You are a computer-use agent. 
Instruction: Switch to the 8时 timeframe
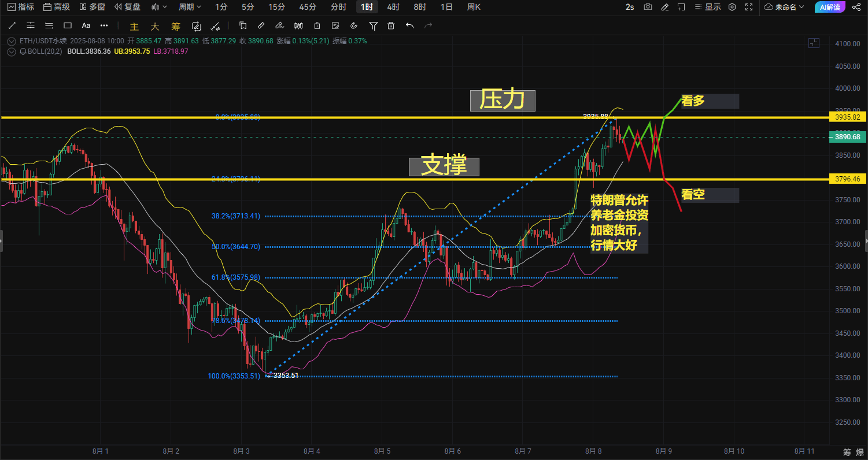(x=420, y=7)
